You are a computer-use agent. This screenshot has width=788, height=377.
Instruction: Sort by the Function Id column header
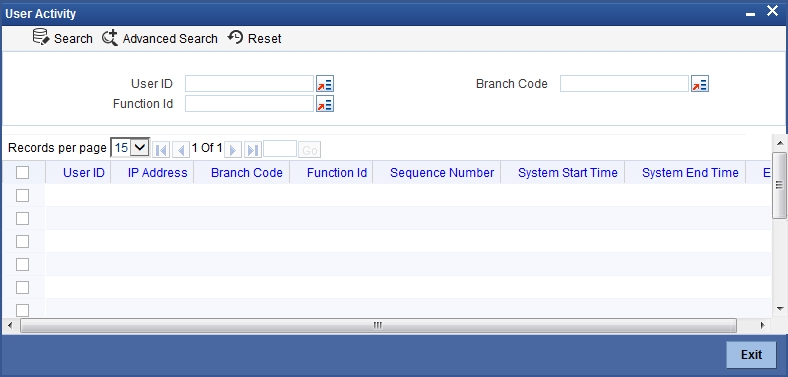click(337, 173)
